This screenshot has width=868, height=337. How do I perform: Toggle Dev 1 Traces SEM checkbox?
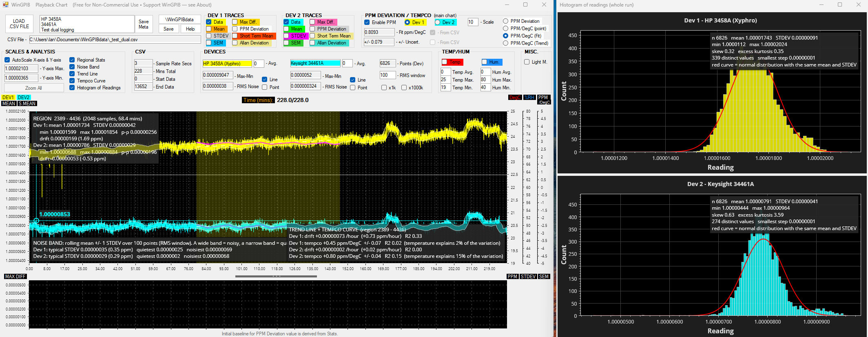coord(209,43)
